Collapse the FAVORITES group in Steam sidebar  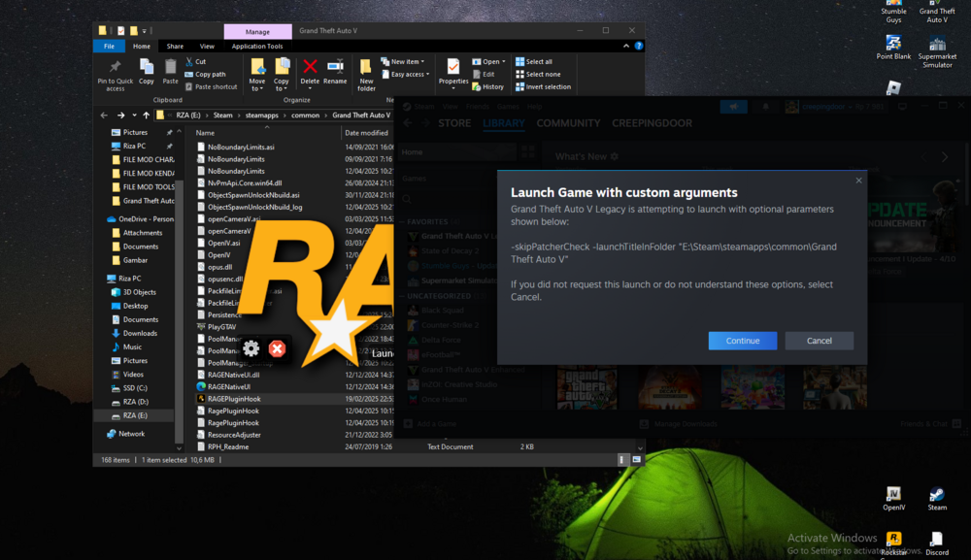pyautogui.click(x=402, y=221)
